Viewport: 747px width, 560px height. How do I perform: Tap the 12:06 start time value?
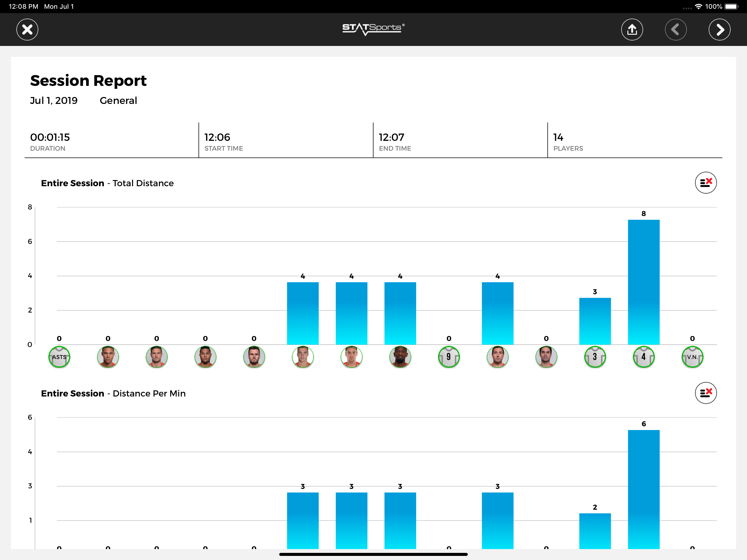coord(217,138)
